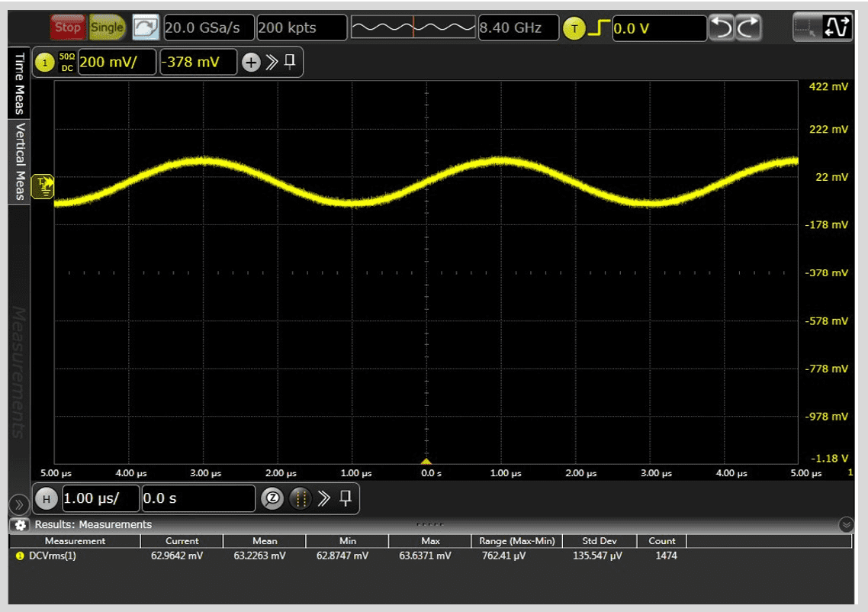Click the undo arrow icon
This screenshot has height=612, width=868.
pyautogui.click(x=722, y=28)
